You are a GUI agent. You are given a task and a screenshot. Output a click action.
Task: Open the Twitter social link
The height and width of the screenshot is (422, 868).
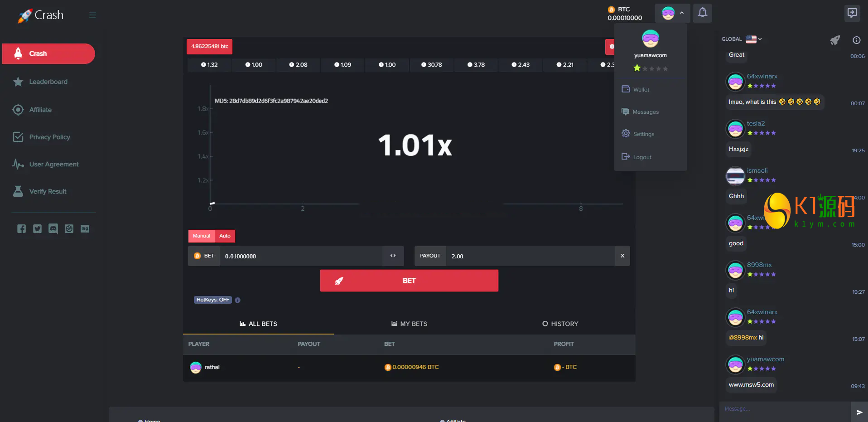pos(37,229)
